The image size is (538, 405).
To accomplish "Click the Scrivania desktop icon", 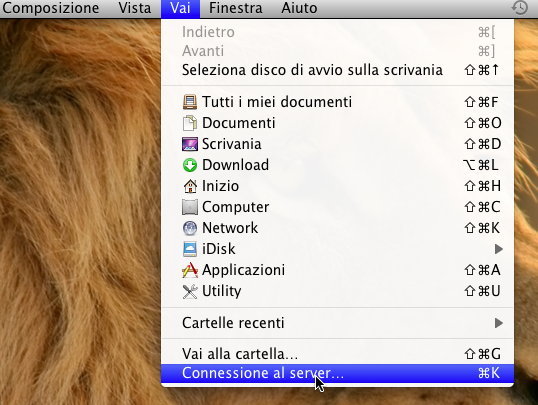I will coord(190,144).
